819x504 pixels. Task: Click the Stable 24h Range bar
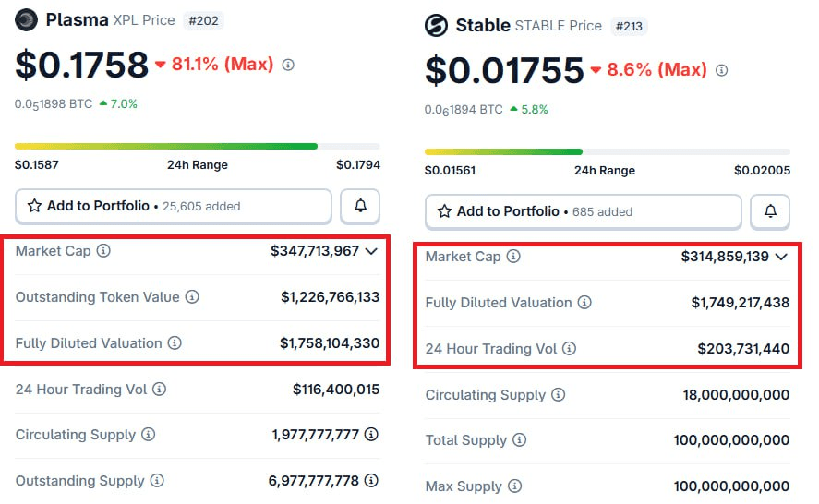tap(607, 151)
